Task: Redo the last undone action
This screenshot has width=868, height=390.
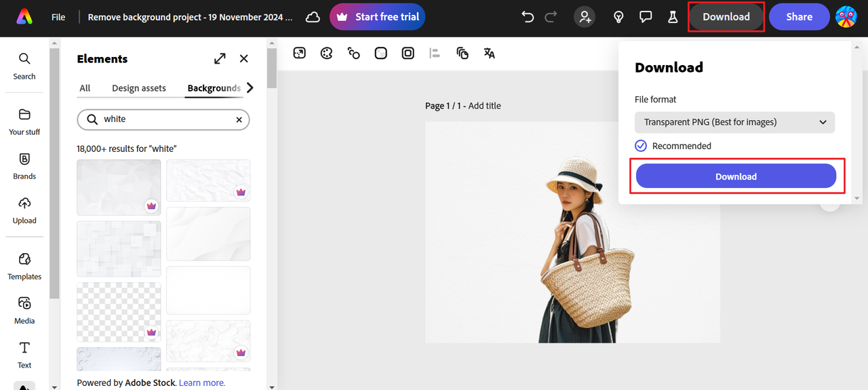Action: tap(551, 17)
